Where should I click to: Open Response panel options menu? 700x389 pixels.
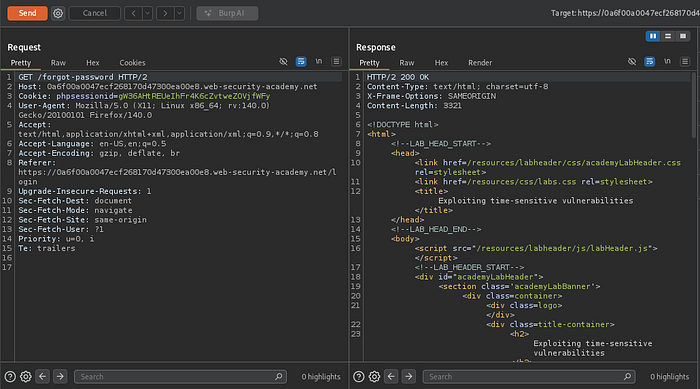[x=685, y=62]
